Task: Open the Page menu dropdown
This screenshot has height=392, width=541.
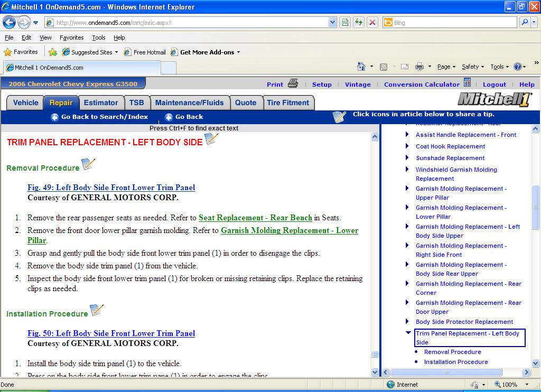Action: click(446, 67)
